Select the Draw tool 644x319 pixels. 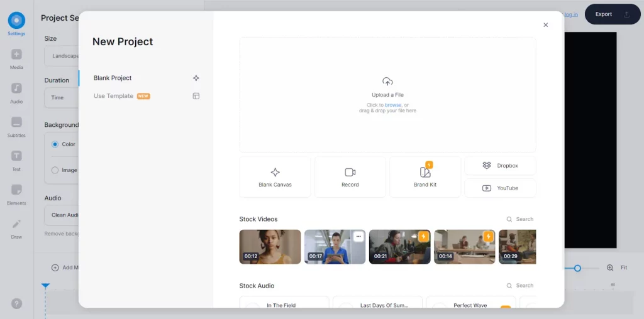tap(16, 228)
